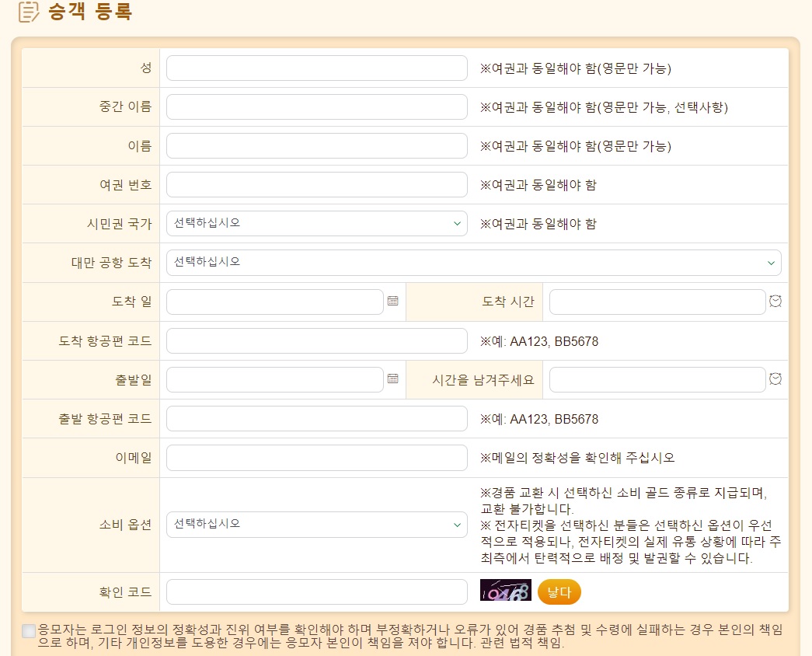Click the 이름 first name field

tap(317, 145)
